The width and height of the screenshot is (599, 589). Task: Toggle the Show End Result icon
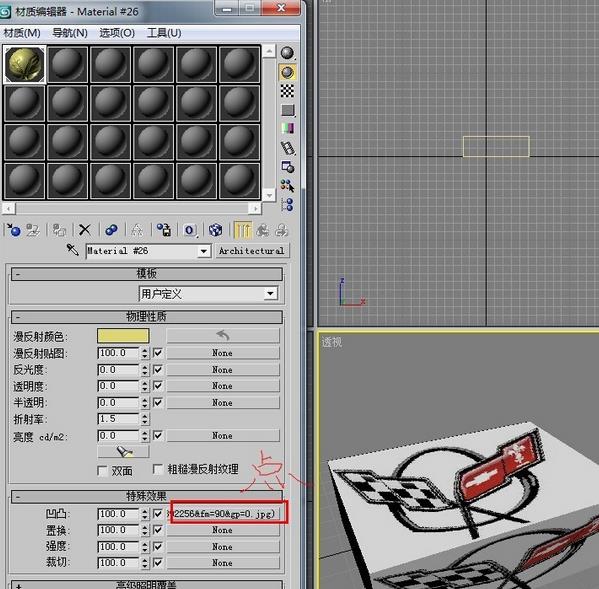[x=243, y=230]
